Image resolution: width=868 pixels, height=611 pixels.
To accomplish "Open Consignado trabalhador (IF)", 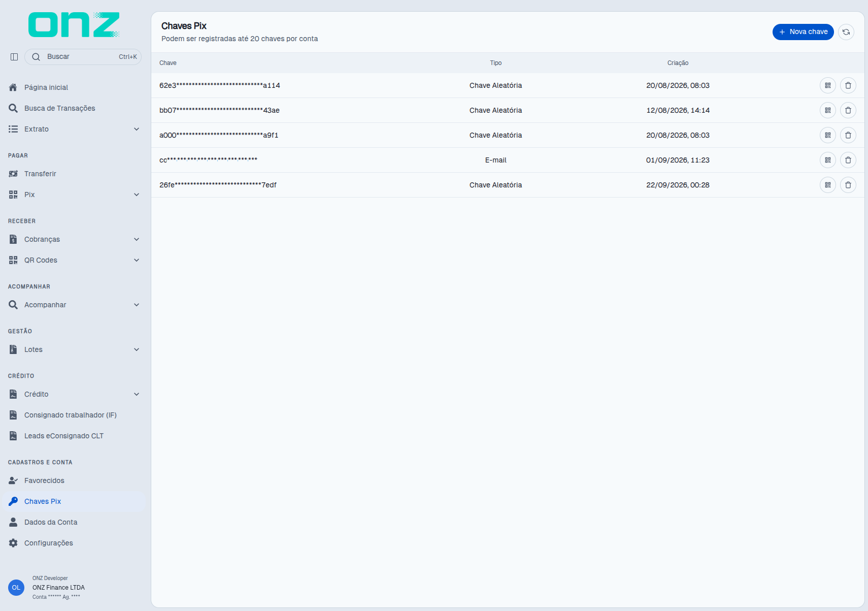I will (x=74, y=415).
